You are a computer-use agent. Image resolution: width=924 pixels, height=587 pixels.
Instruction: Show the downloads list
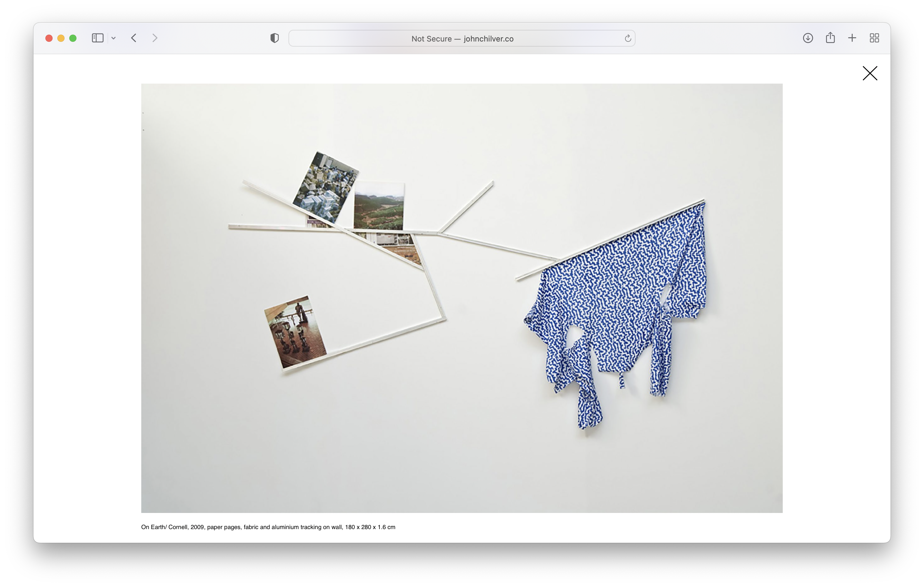click(808, 38)
